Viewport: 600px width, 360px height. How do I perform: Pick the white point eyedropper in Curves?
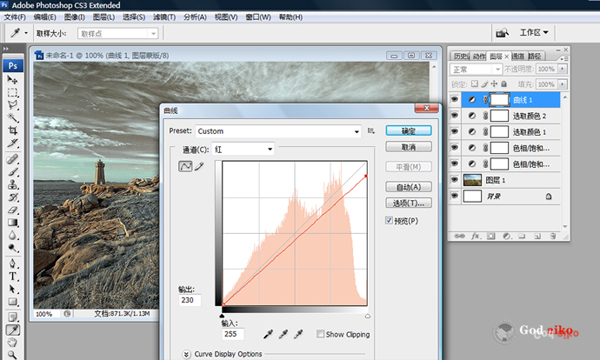[x=298, y=334]
